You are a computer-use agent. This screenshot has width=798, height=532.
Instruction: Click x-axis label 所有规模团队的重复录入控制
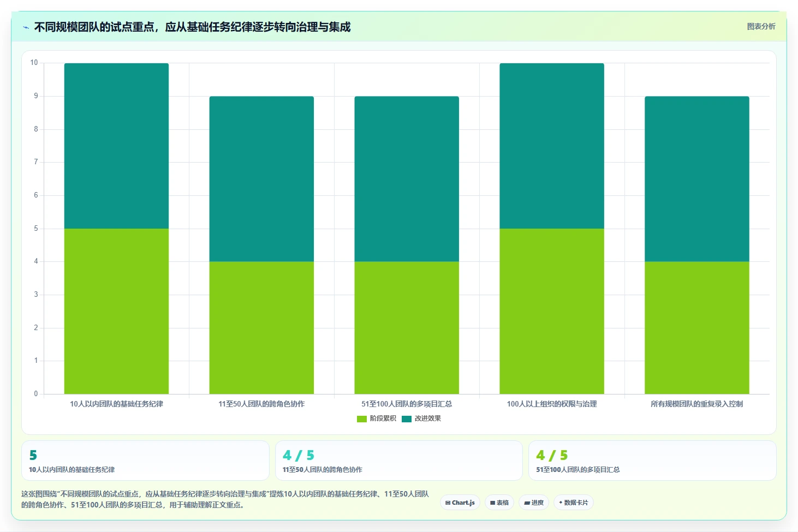[697, 404]
